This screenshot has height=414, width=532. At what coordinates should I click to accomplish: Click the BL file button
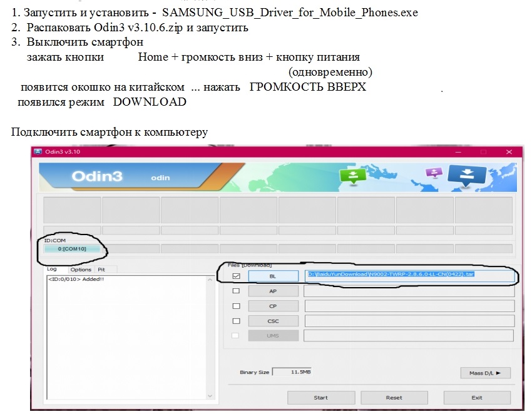point(273,276)
